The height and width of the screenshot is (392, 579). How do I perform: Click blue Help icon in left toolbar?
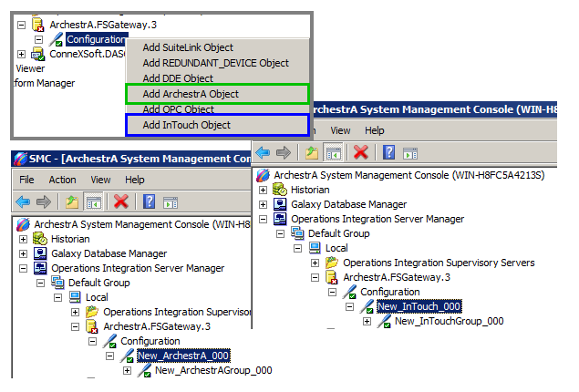point(149,201)
